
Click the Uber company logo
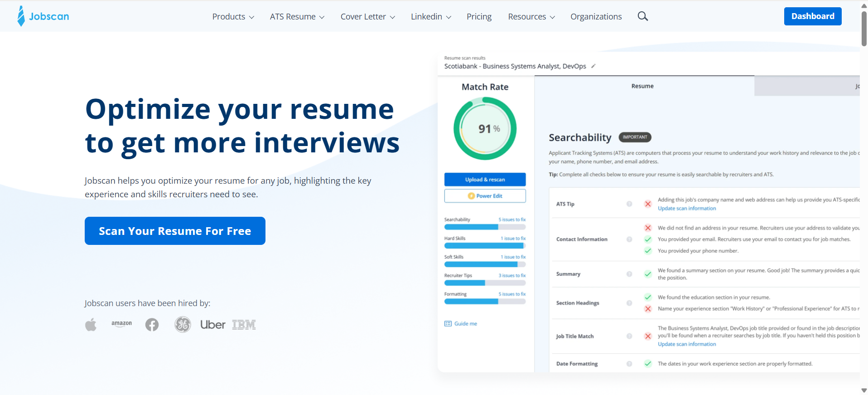[x=212, y=325]
